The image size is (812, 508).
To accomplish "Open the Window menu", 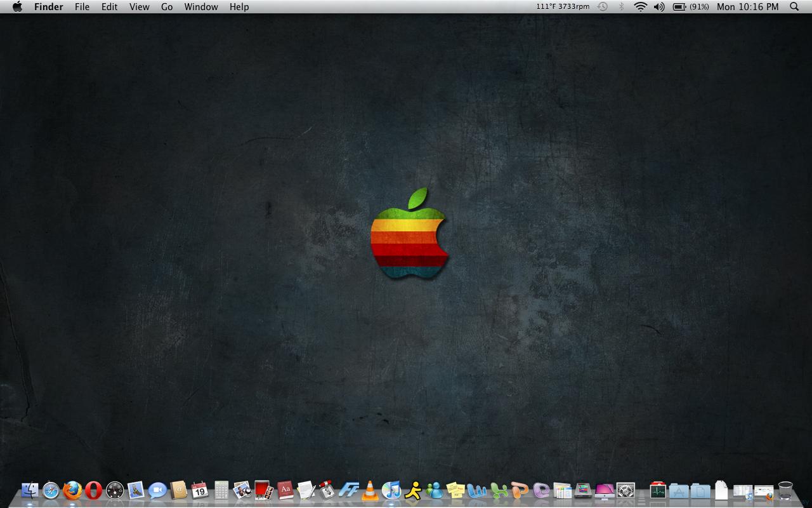I will click(x=201, y=7).
